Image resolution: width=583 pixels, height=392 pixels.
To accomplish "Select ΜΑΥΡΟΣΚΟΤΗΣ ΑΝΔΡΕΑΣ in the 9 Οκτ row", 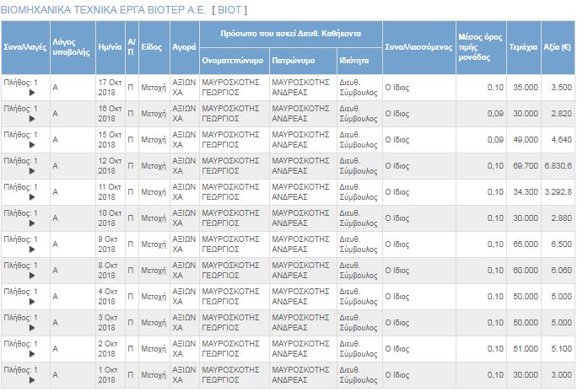I will [300, 244].
